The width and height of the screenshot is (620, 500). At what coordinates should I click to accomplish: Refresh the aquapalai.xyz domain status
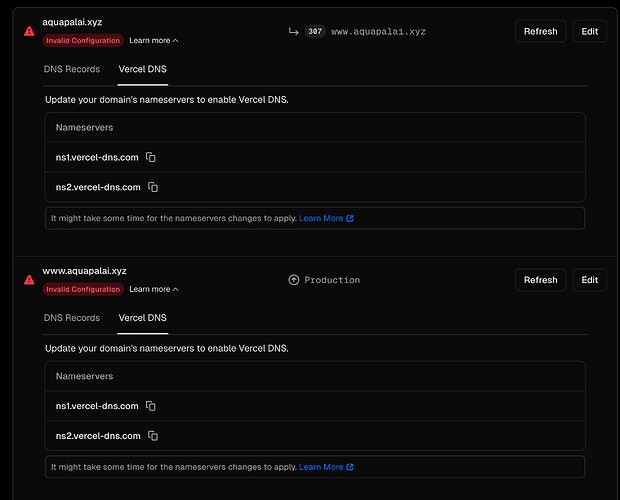click(x=541, y=31)
